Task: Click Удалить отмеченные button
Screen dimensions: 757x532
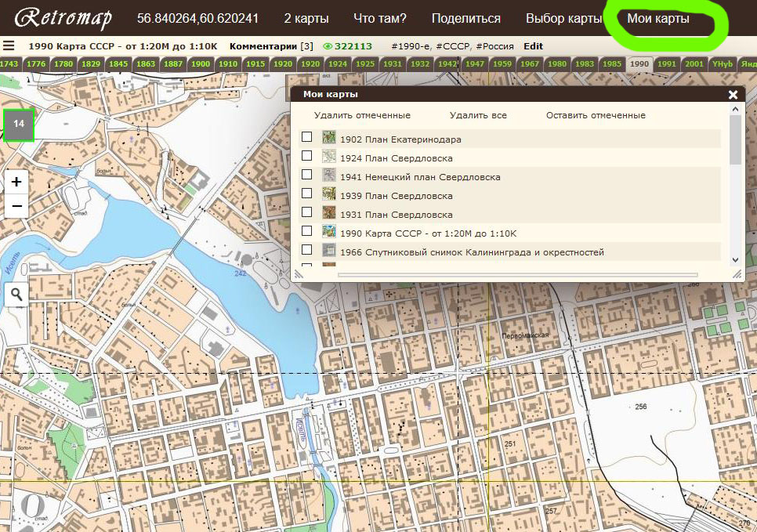Action: pos(362,115)
